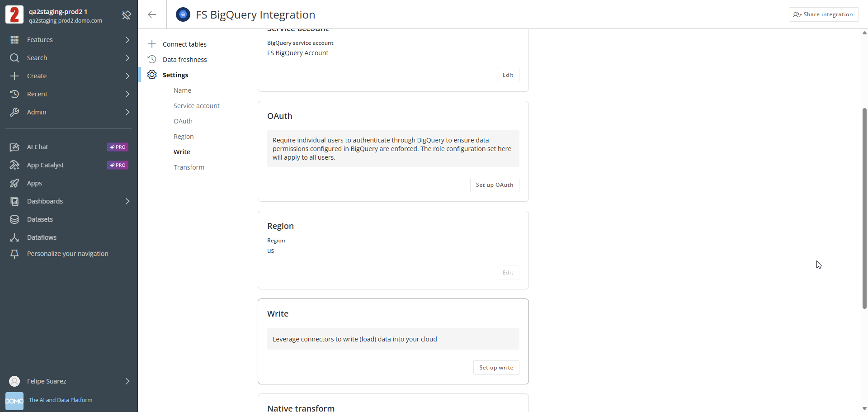This screenshot has width=868, height=412.
Task: Expand the Dashboards submenu chevron
Action: (127, 201)
